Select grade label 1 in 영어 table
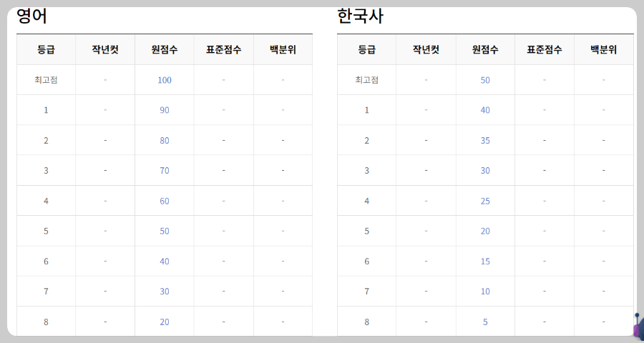 point(46,110)
